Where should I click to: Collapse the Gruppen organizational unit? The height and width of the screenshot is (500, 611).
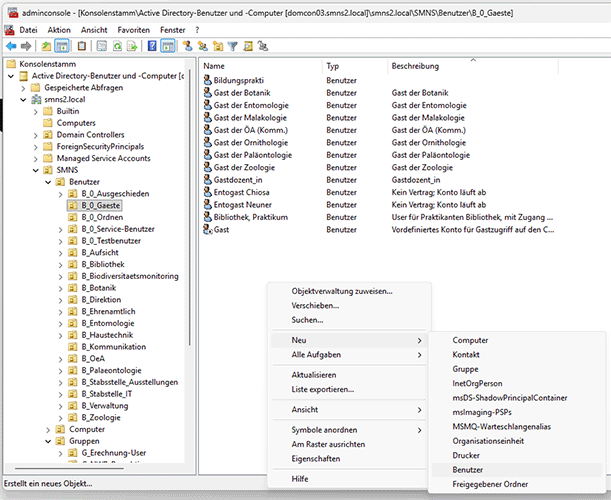[49, 441]
